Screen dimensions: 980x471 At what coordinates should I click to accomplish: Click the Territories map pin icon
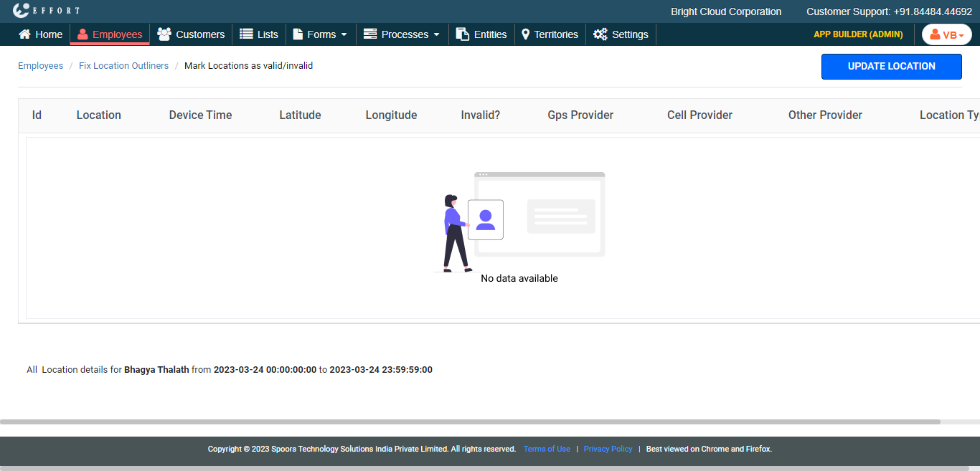pyautogui.click(x=525, y=34)
